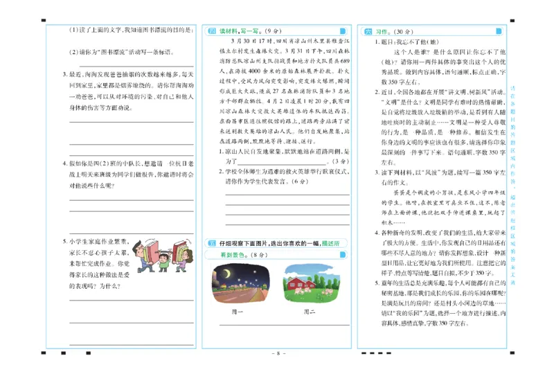Image resolution: width=554 pixels, height=392 pixels.
Task: Click the answer line below captions 图一 and 图二
Action: (x=285, y=325)
